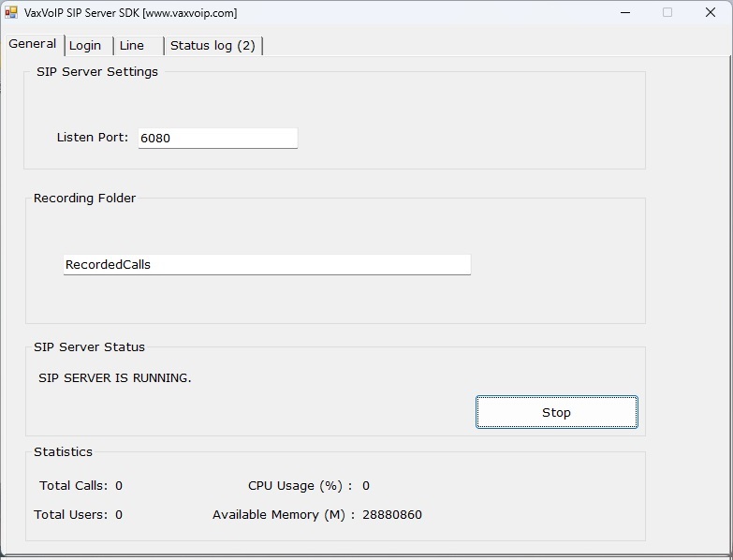Click the VaxVoIP app icon in title bar
This screenshot has width=733, height=560.
pyautogui.click(x=11, y=13)
